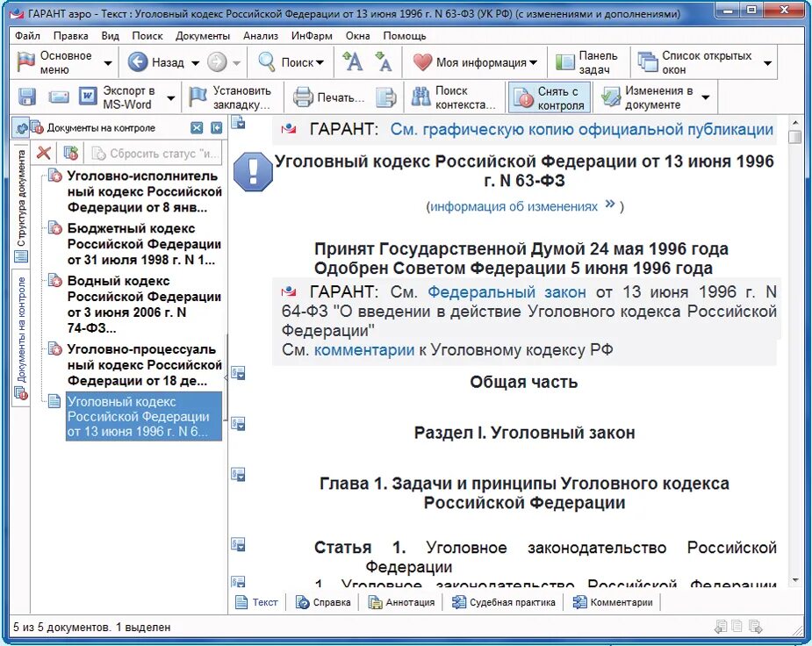812x646 pixels.
Task: Open Моя информация heart icon
Action: (x=422, y=62)
